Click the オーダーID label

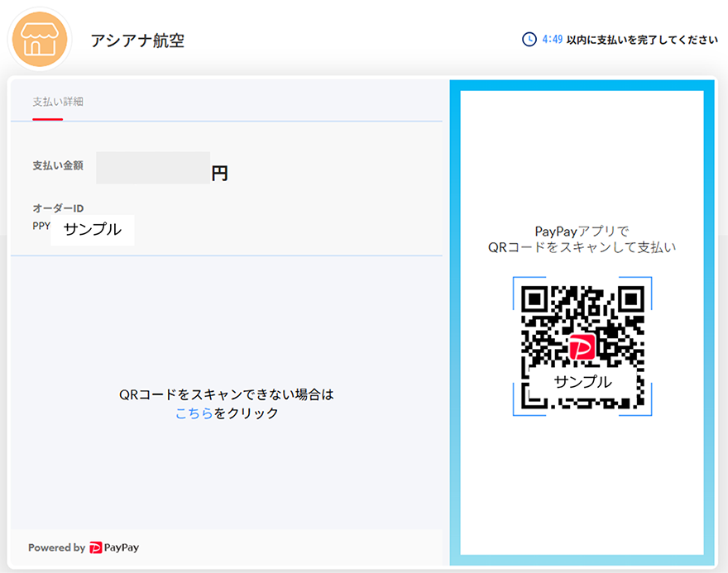click(58, 208)
